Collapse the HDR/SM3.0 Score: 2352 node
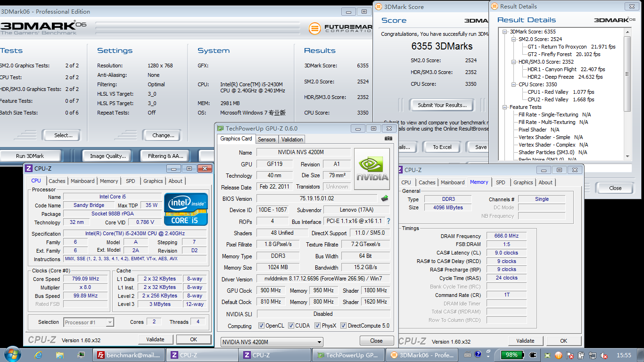This screenshot has width=644, height=362. pyautogui.click(x=514, y=62)
